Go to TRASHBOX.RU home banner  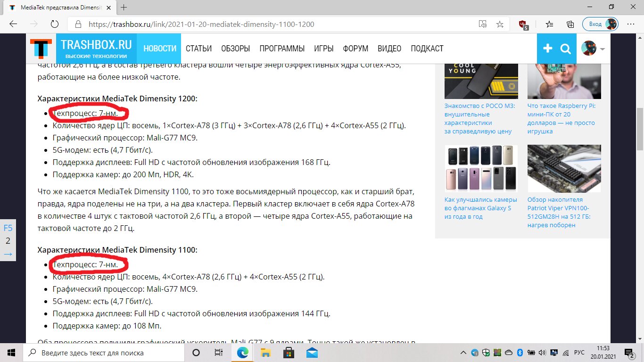click(x=97, y=49)
